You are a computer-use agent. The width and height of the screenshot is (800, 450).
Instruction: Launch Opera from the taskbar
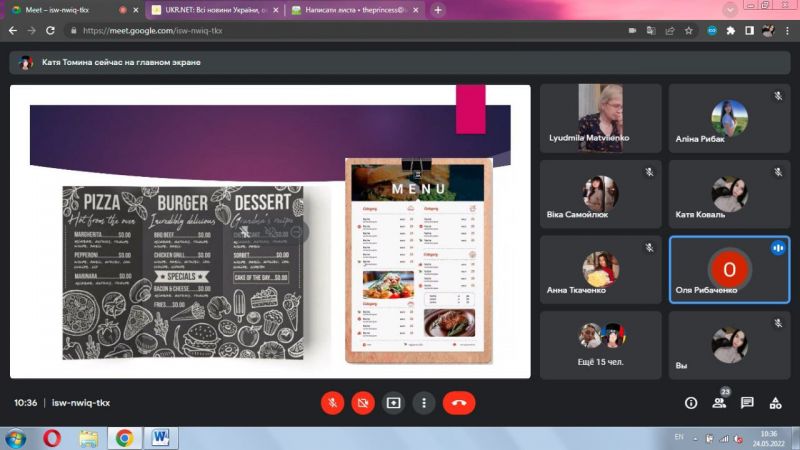pos(52,438)
